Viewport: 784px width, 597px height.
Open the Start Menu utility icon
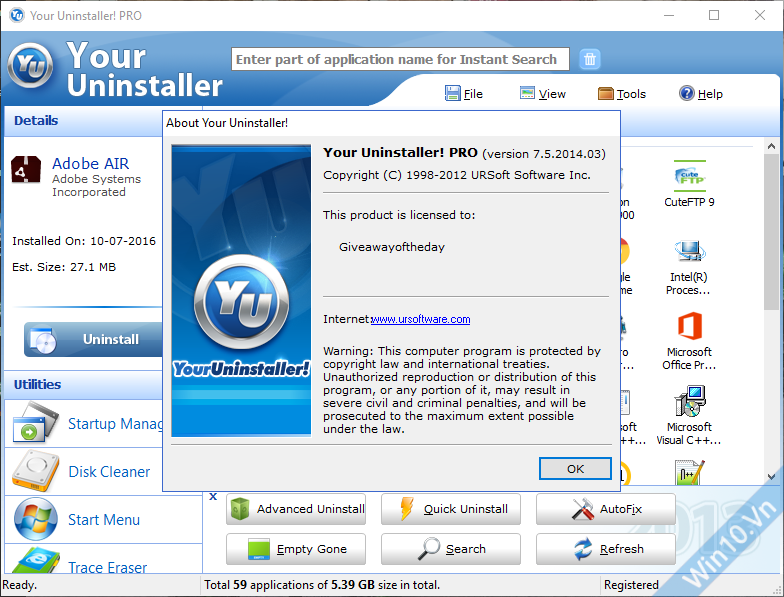tap(36, 519)
